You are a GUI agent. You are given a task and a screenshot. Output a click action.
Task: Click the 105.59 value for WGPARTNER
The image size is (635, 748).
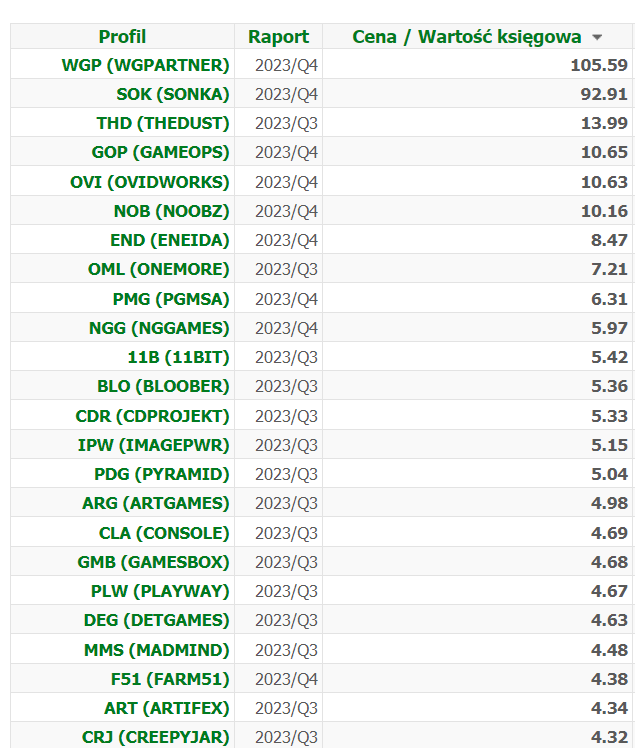(596, 65)
